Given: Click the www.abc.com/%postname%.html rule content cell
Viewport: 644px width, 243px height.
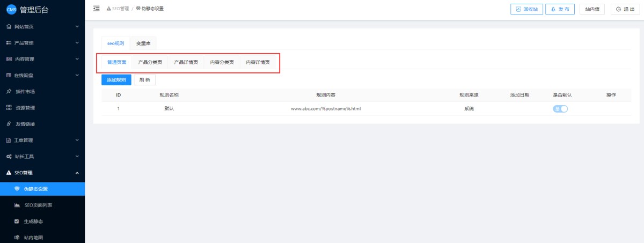Looking at the screenshot, I should [x=326, y=108].
